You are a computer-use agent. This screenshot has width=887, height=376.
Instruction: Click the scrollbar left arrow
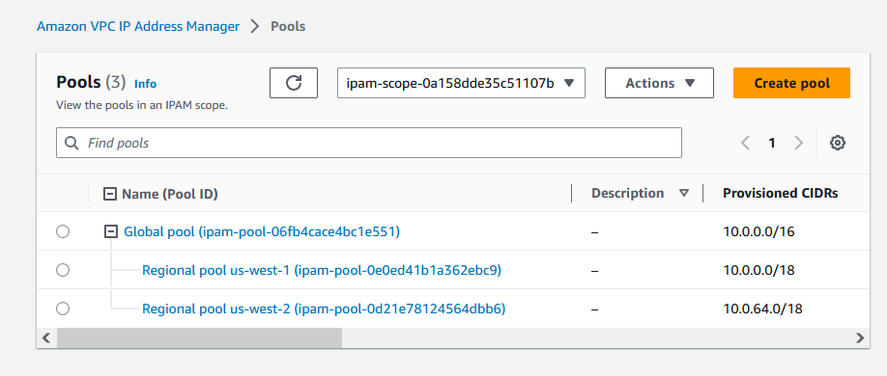tap(47, 338)
